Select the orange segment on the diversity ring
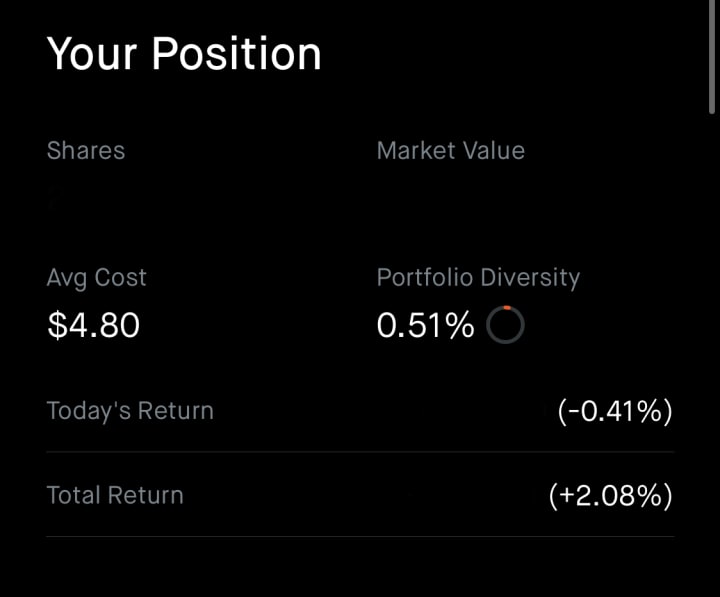The width and height of the screenshot is (720, 597). click(x=507, y=307)
